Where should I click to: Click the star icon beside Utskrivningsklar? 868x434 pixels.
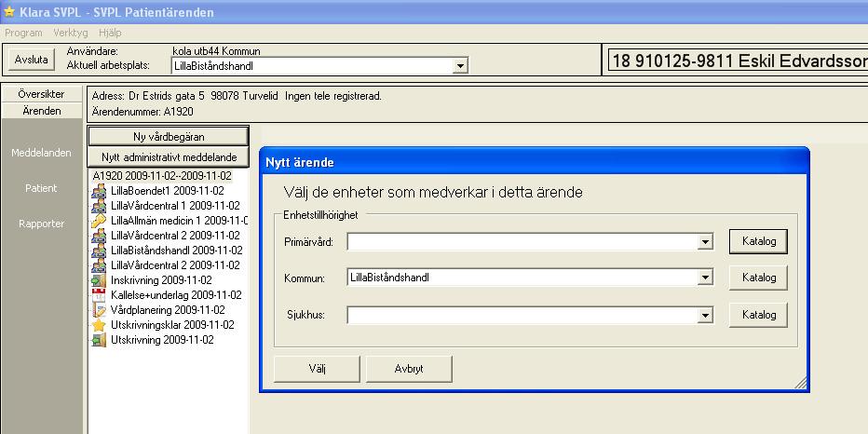99,326
